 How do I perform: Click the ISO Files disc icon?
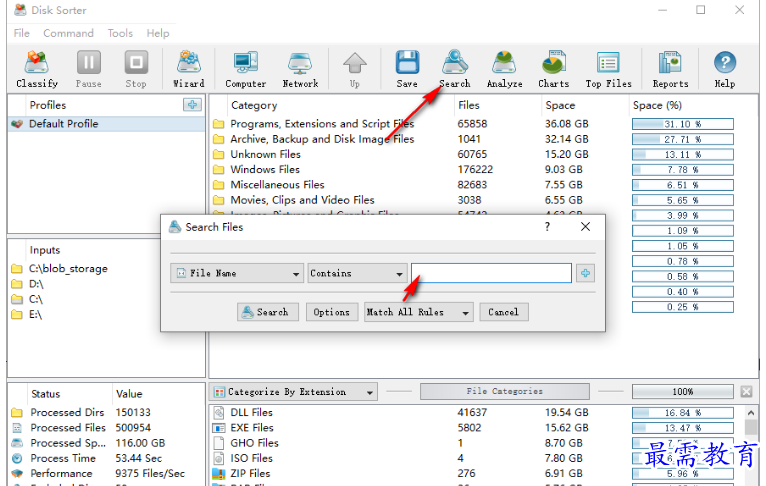point(218,458)
